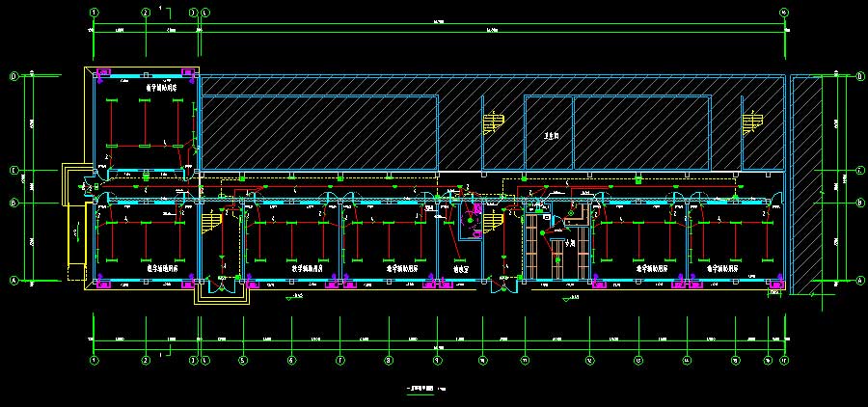Click grid bubble 12 in the bottom axis row
The width and height of the screenshot is (868, 407).
tap(589, 360)
